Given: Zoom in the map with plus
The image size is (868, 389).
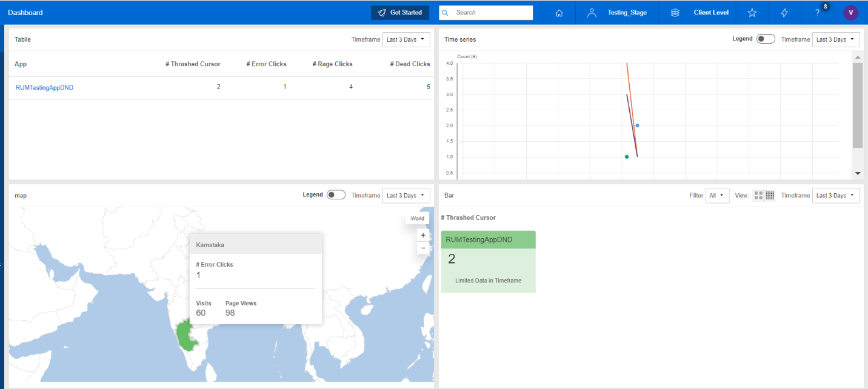Looking at the screenshot, I should click(x=423, y=235).
